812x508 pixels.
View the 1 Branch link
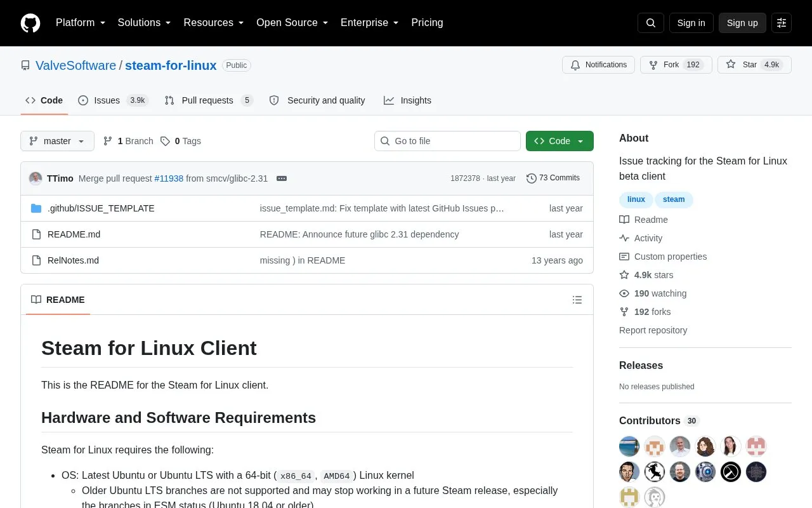click(128, 141)
